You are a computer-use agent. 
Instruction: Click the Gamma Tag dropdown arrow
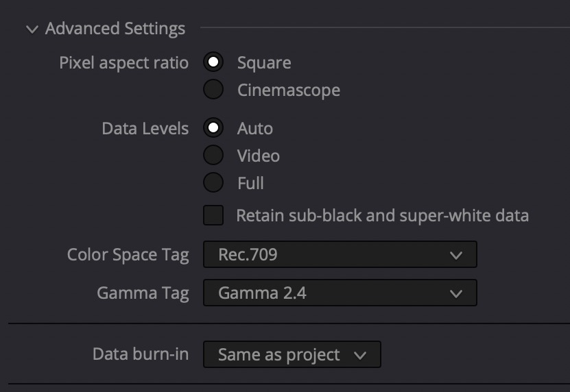(x=456, y=293)
